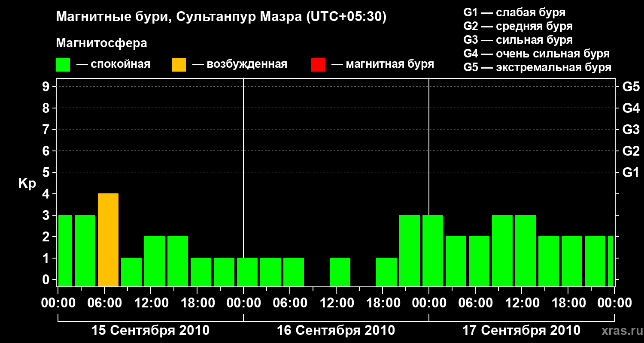Screen dimensions: 644x343
Task: Click the date label '17 Сентября 2010'
Action: click(x=521, y=331)
